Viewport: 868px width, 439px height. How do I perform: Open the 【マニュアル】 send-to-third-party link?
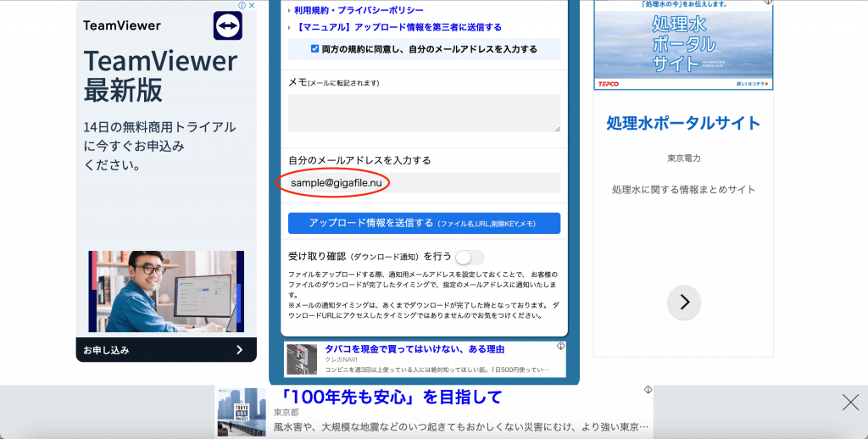[x=399, y=26]
